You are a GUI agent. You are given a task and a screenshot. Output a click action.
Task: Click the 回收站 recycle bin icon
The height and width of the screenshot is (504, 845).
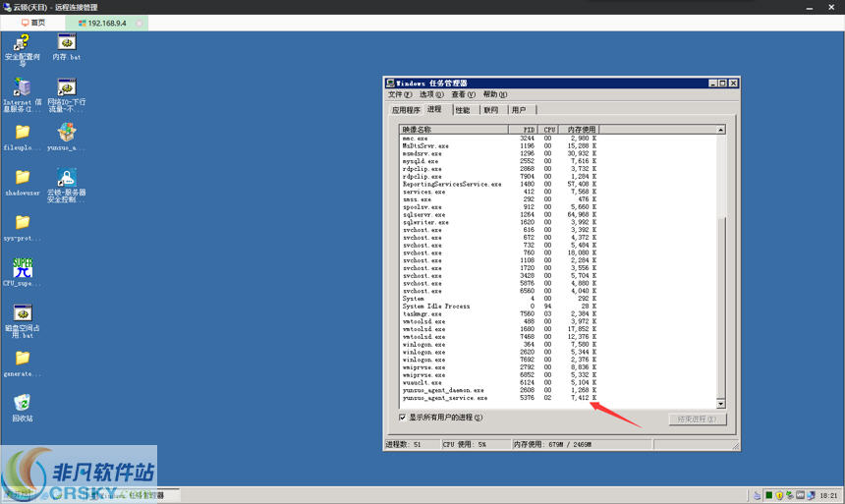[x=22, y=403]
